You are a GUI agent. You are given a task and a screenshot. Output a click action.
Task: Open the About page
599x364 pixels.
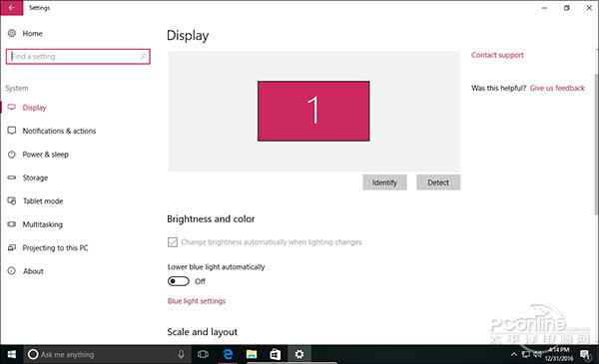point(33,271)
